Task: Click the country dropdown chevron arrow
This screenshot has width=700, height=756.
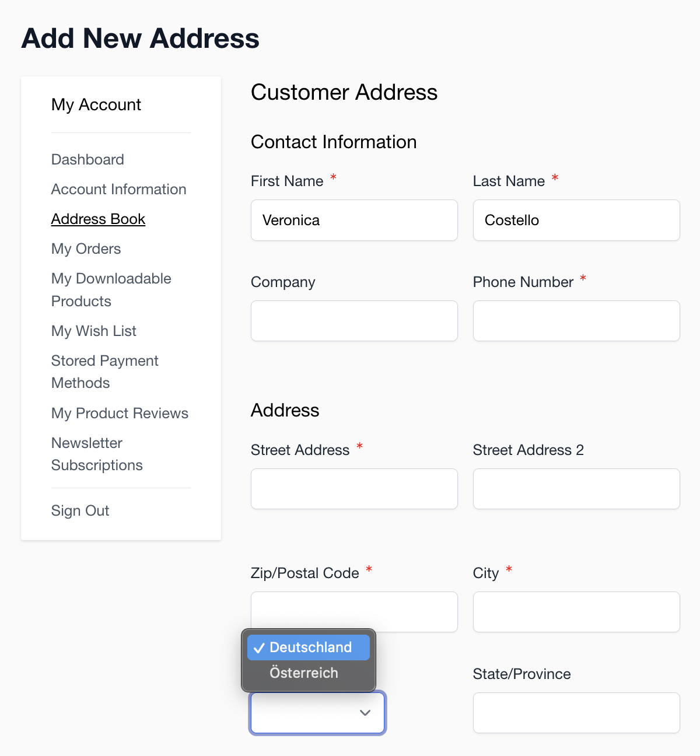Action: click(x=365, y=713)
